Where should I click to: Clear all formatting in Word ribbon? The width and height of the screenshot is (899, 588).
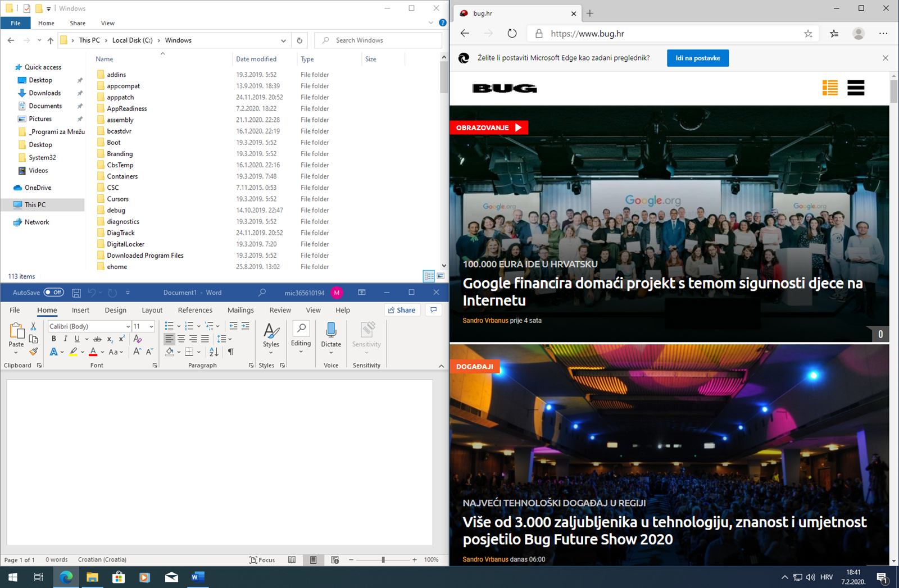[137, 339]
